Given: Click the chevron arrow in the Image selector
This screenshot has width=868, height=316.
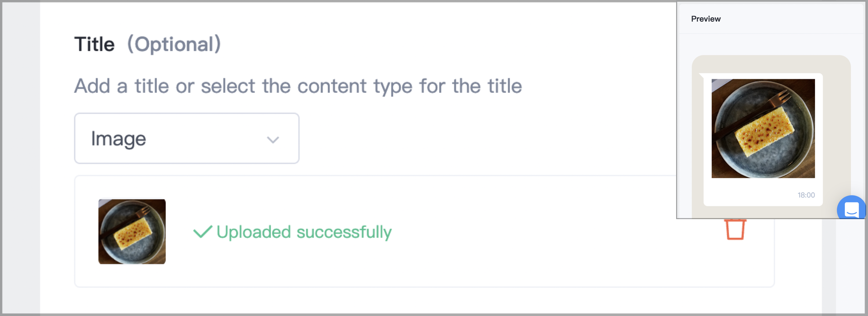Looking at the screenshot, I should [273, 139].
